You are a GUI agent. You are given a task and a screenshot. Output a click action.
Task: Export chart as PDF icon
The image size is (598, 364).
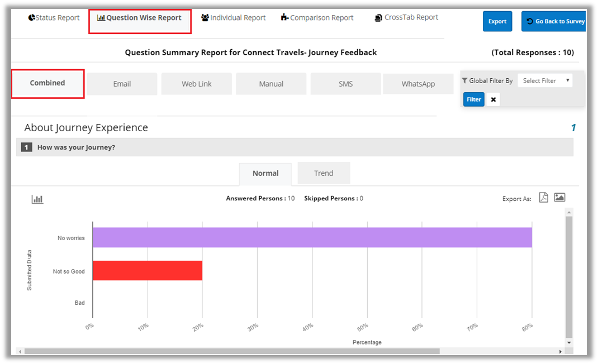point(543,198)
